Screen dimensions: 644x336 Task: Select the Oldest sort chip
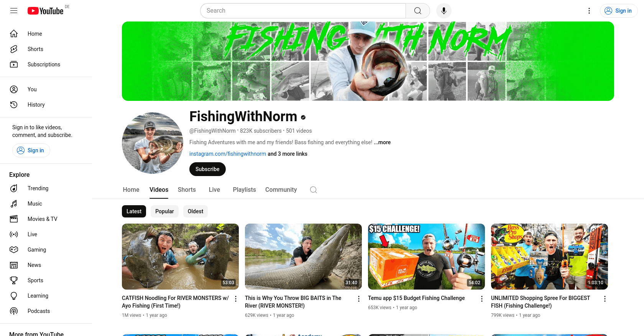click(x=195, y=211)
